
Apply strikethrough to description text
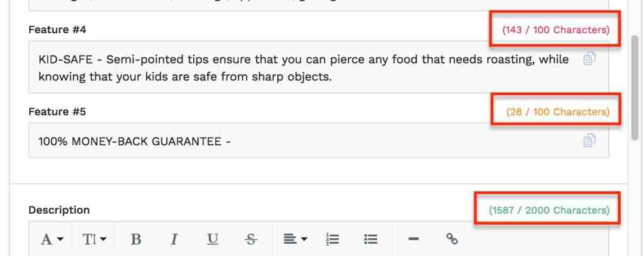coord(252,239)
